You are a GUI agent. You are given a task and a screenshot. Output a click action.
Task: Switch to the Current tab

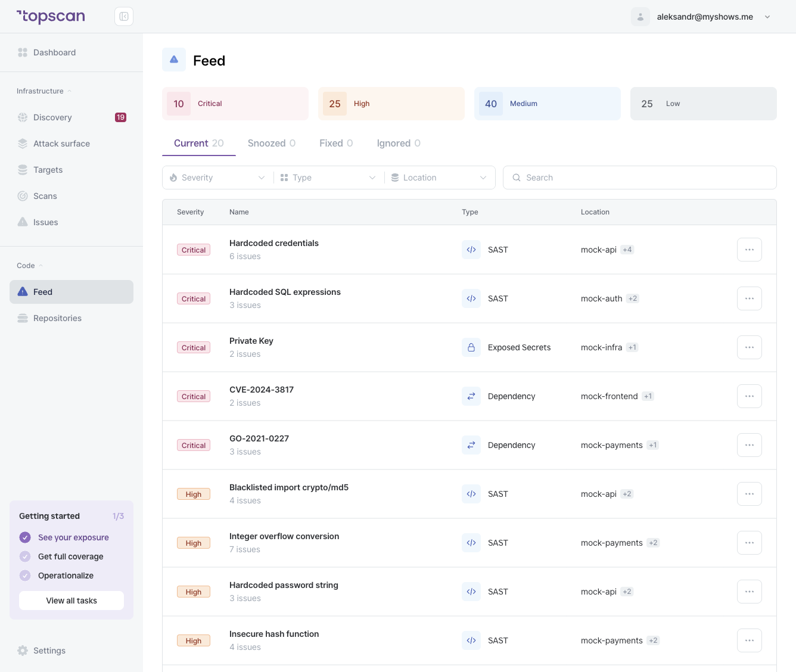point(199,143)
